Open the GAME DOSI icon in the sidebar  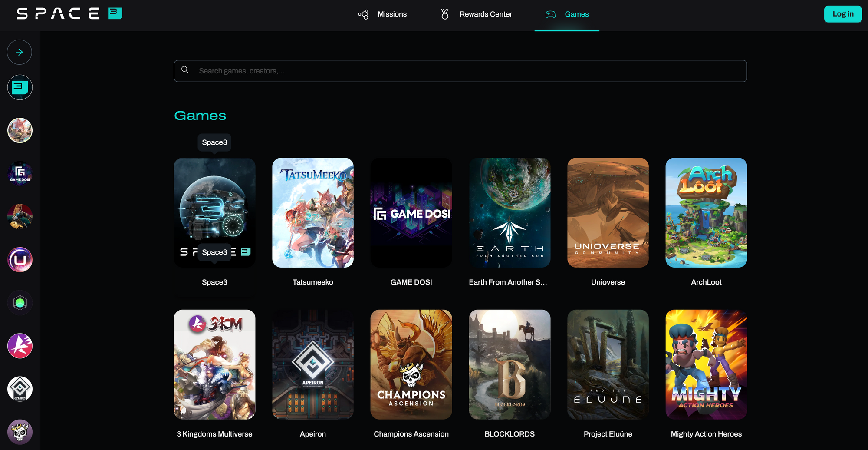point(20,173)
